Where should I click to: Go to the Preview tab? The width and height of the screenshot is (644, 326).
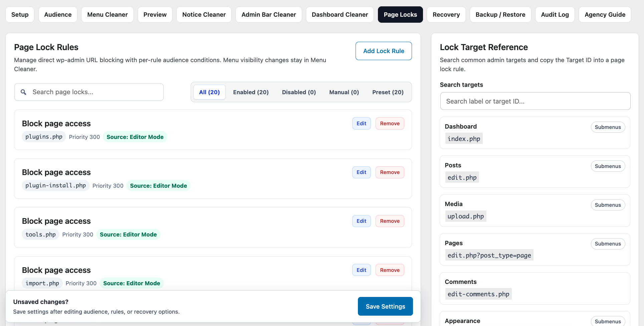pyautogui.click(x=155, y=15)
